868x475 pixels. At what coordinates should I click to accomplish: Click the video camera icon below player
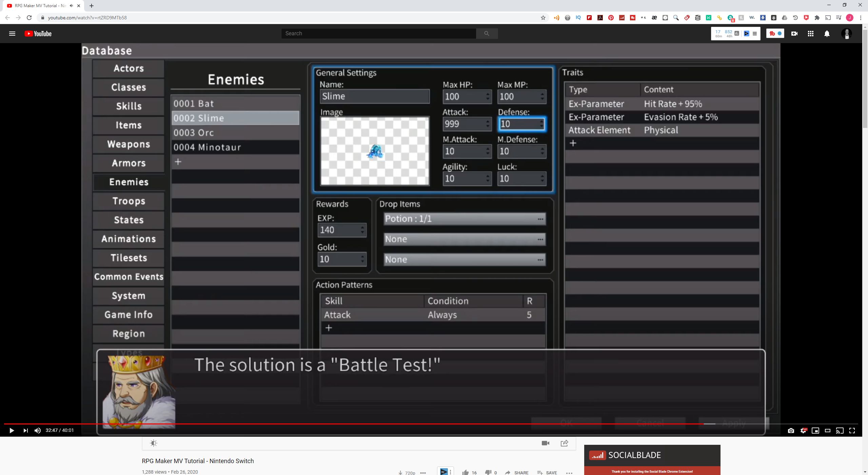(546, 443)
